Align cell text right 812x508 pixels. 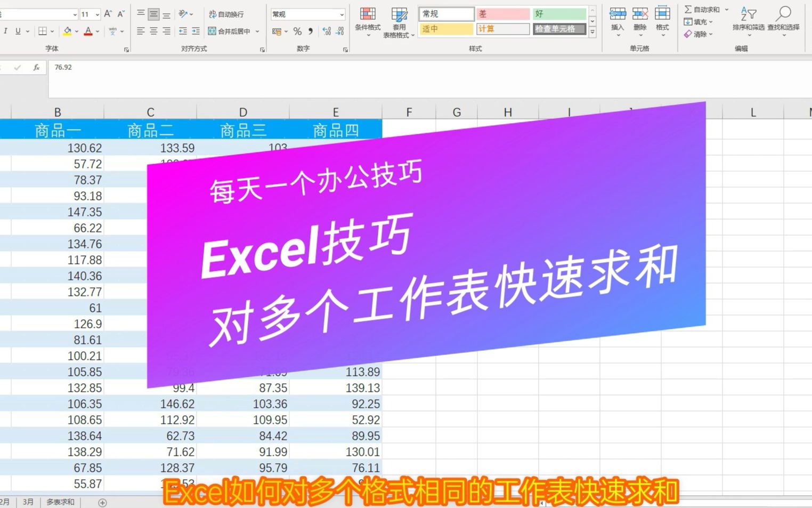tap(167, 31)
